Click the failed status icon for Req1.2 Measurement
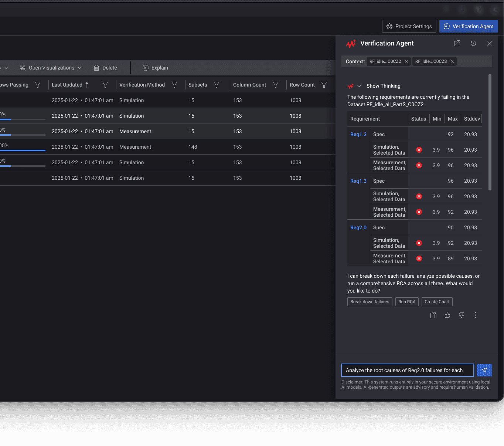Image resolution: width=504 pixels, height=446 pixels. pyautogui.click(x=419, y=165)
